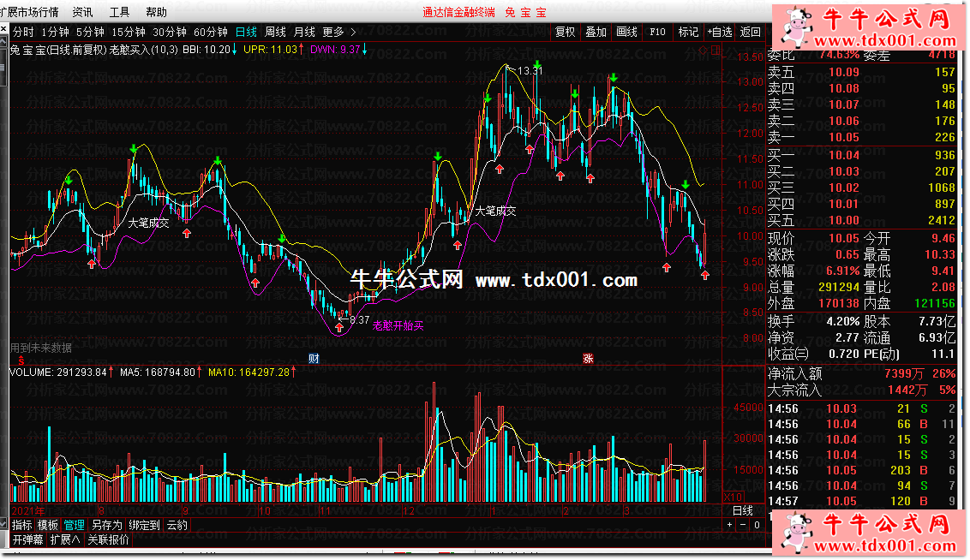
Task: Click the 涨 event marker on chart
Action: point(588,357)
